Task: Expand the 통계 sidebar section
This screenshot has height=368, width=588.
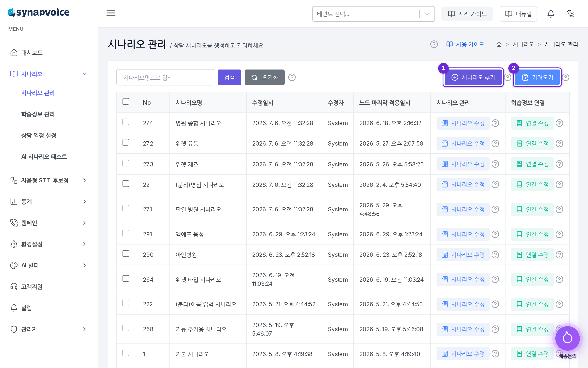Action: (85, 202)
